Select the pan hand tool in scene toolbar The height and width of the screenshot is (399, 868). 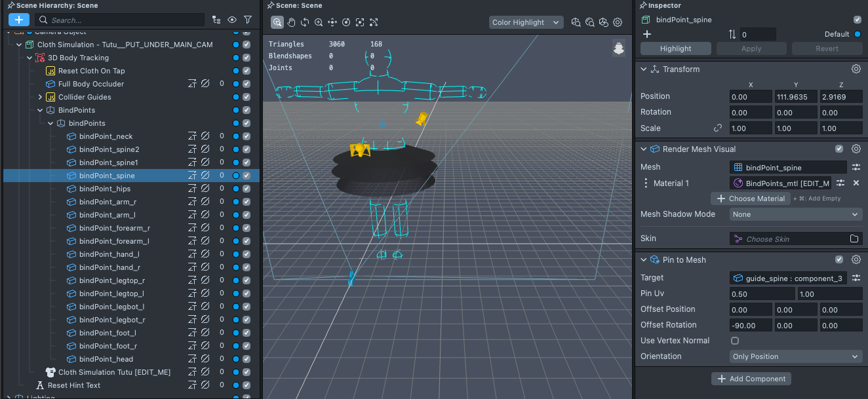292,22
